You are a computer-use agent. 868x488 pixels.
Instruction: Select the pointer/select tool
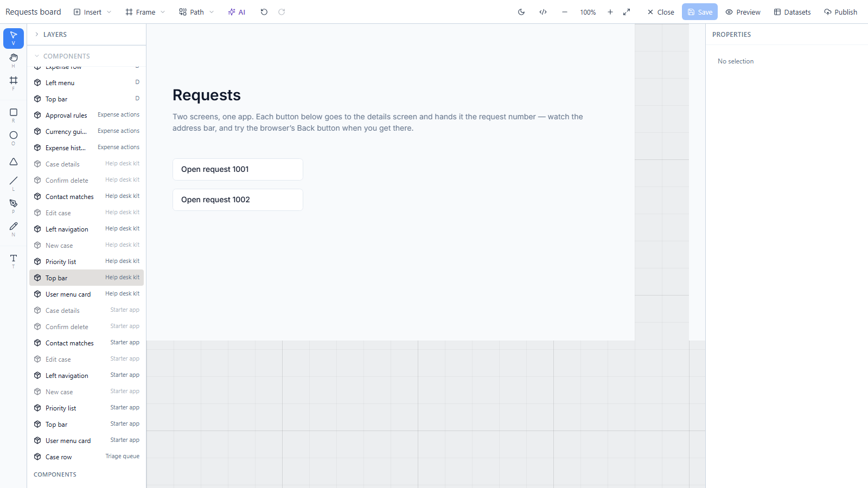[14, 38]
